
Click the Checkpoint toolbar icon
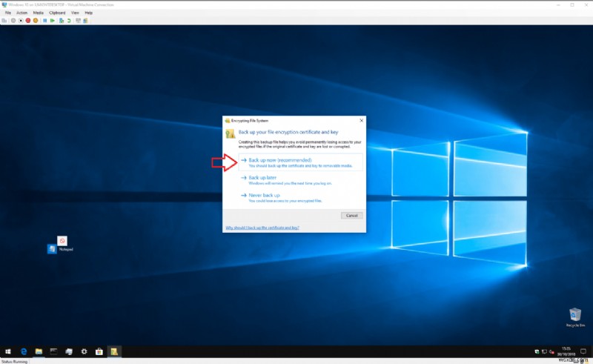pyautogui.click(x=62, y=21)
